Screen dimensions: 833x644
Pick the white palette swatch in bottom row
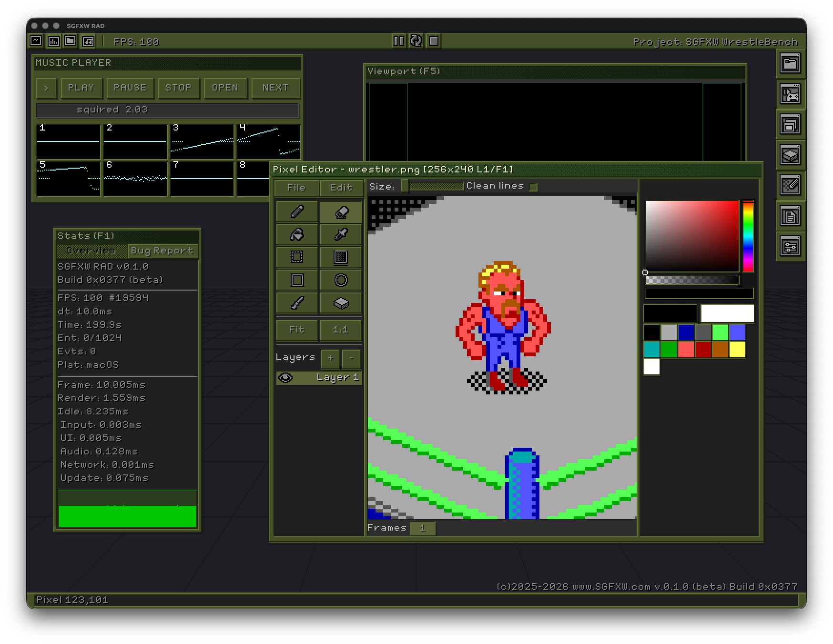(x=652, y=367)
